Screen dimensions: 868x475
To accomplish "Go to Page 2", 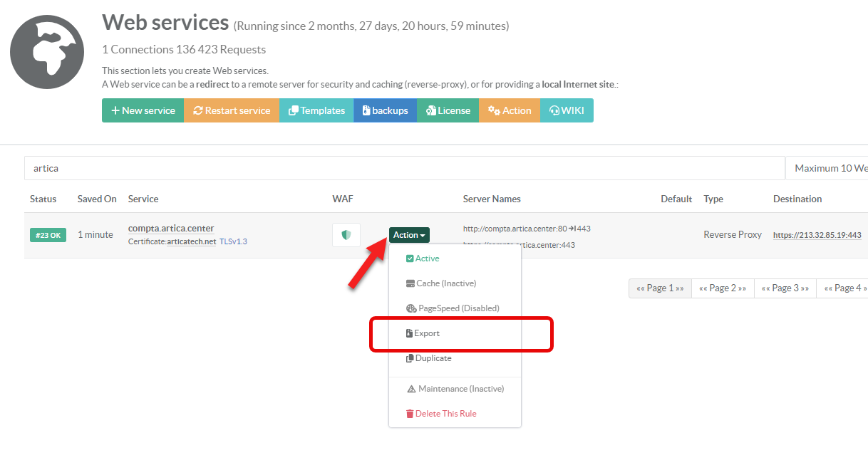I will [x=723, y=288].
